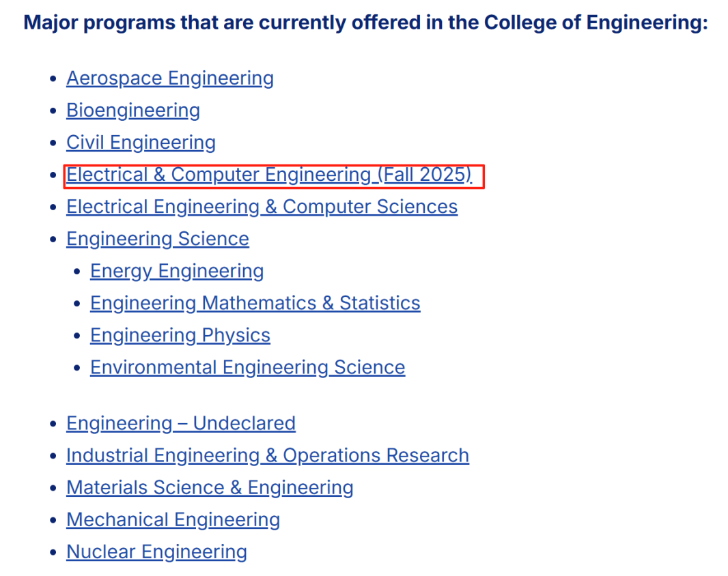Viewport: 728px width, 576px height.
Task: Open Industrial Engineering & Operations Research
Action: pos(268,455)
